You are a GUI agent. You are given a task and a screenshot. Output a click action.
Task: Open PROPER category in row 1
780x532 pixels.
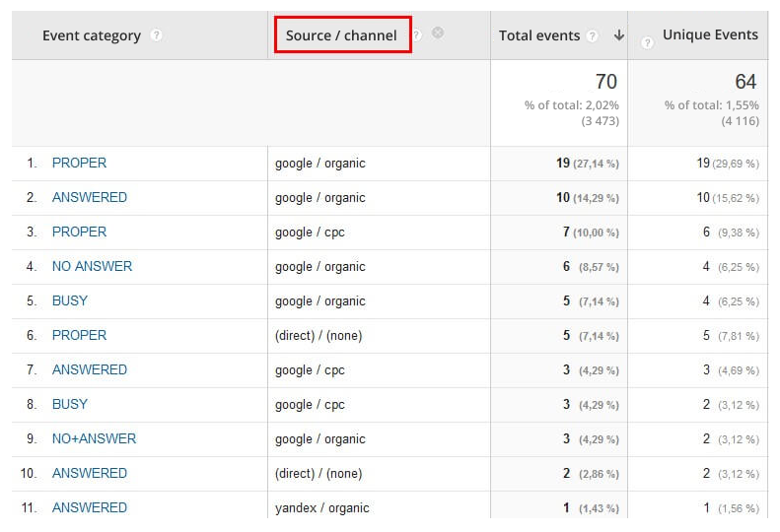[x=79, y=163]
